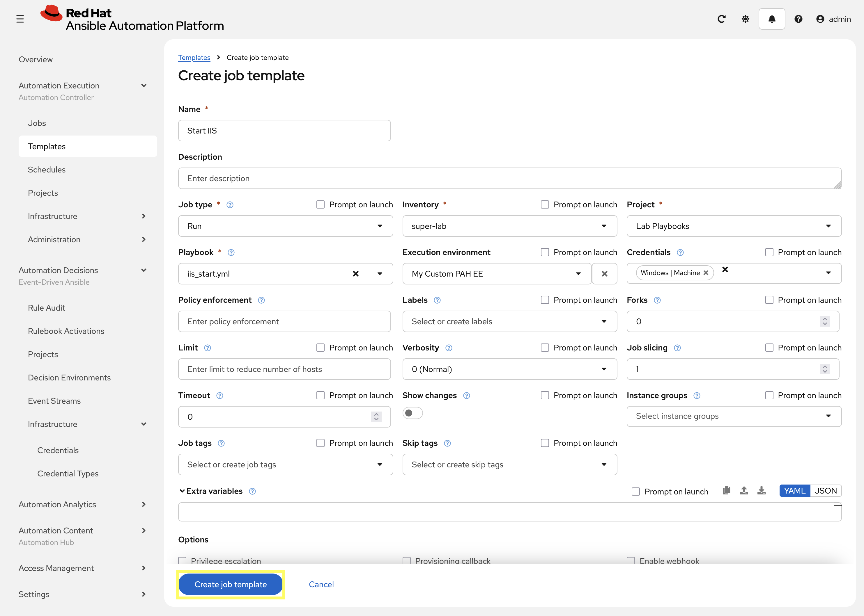Open the notification bell
Viewport: 864px width, 616px height.
tap(772, 19)
